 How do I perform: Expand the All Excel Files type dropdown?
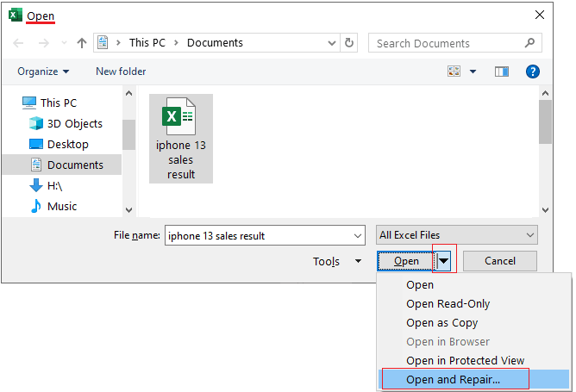[x=457, y=235]
